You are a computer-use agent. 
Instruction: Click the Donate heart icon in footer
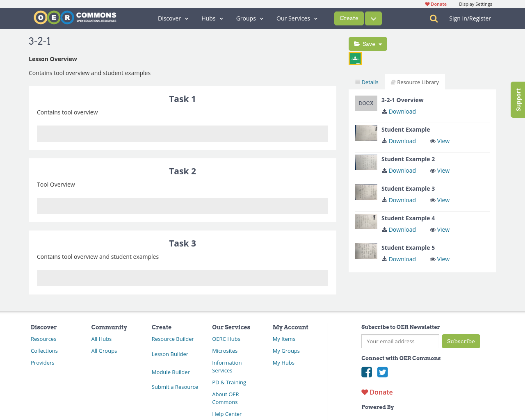click(x=365, y=391)
